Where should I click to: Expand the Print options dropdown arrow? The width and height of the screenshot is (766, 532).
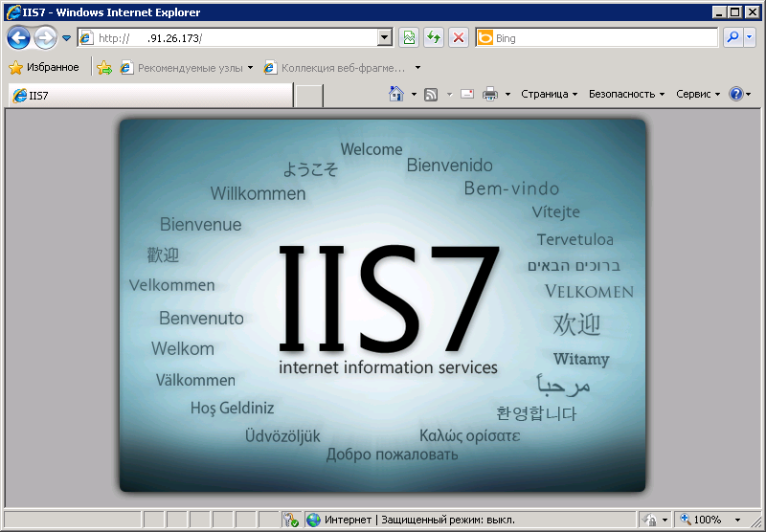[507, 94]
